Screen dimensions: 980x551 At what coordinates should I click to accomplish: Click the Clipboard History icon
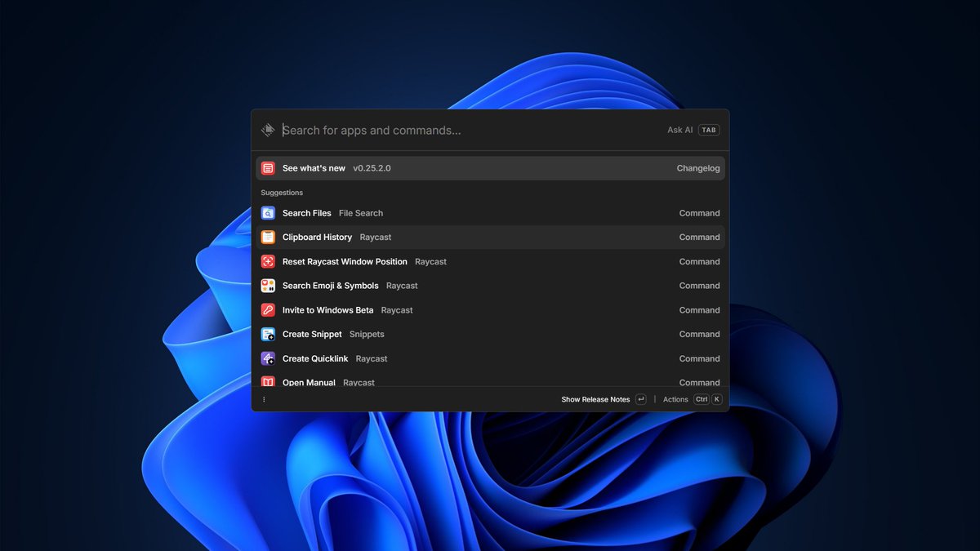268,238
